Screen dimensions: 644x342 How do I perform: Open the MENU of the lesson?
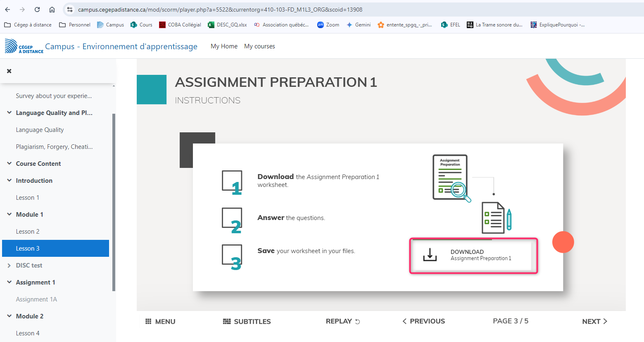click(x=160, y=321)
